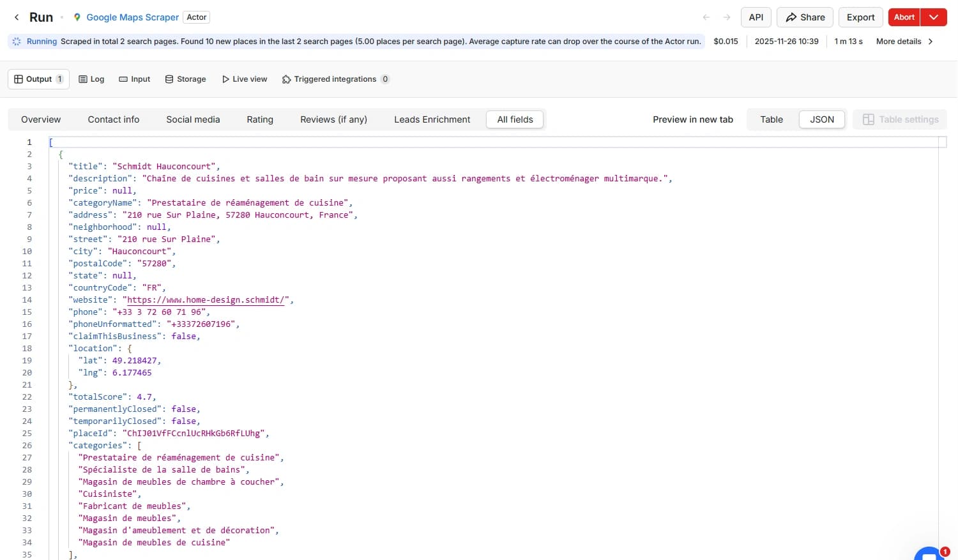The image size is (958, 560).
Task: Expand the Abort button dropdown
Action: click(x=934, y=17)
